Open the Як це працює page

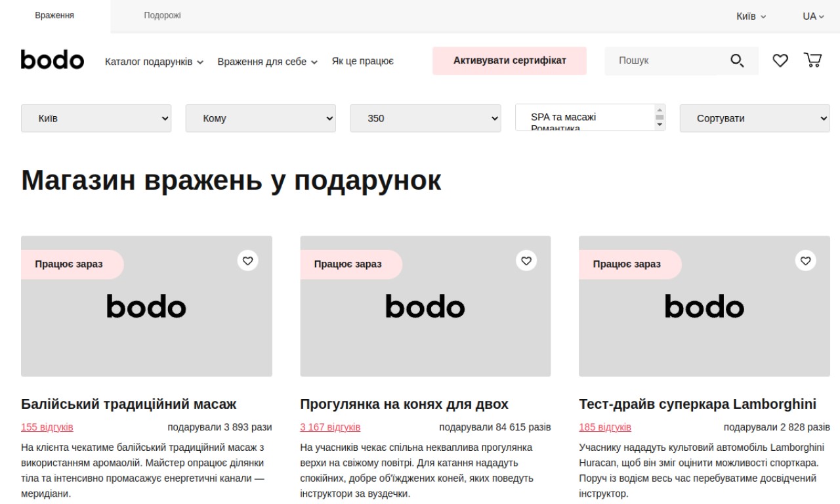coord(362,61)
